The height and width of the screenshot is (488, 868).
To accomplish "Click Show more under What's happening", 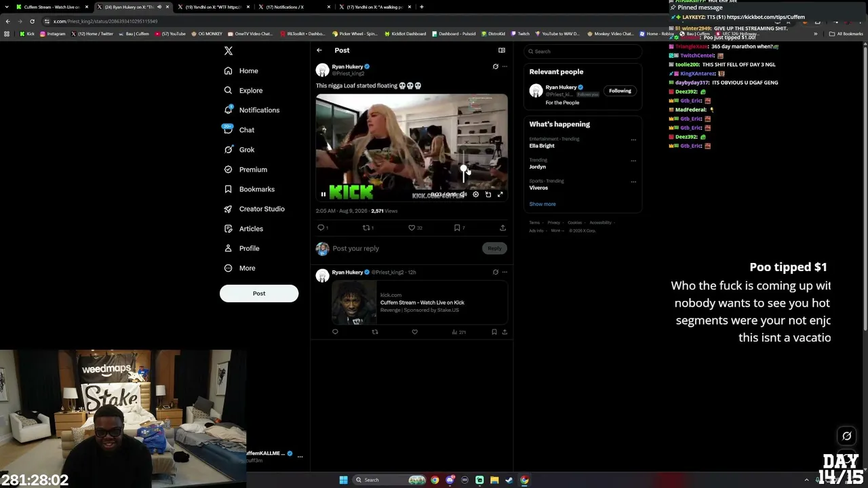I will 542,204.
